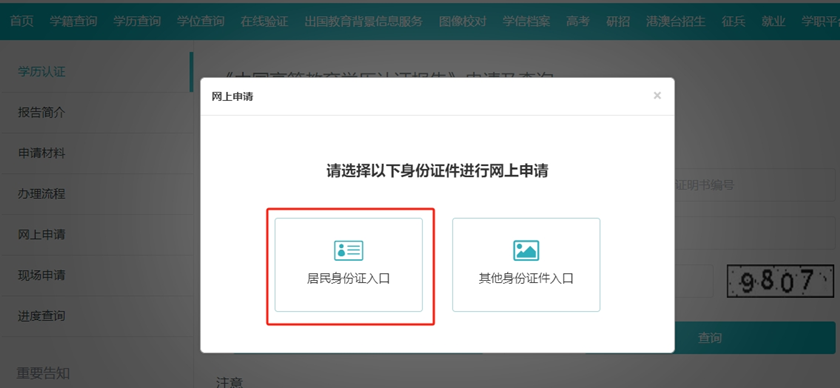
Task: Open 学信档案 in the top navigation
Action: click(526, 21)
